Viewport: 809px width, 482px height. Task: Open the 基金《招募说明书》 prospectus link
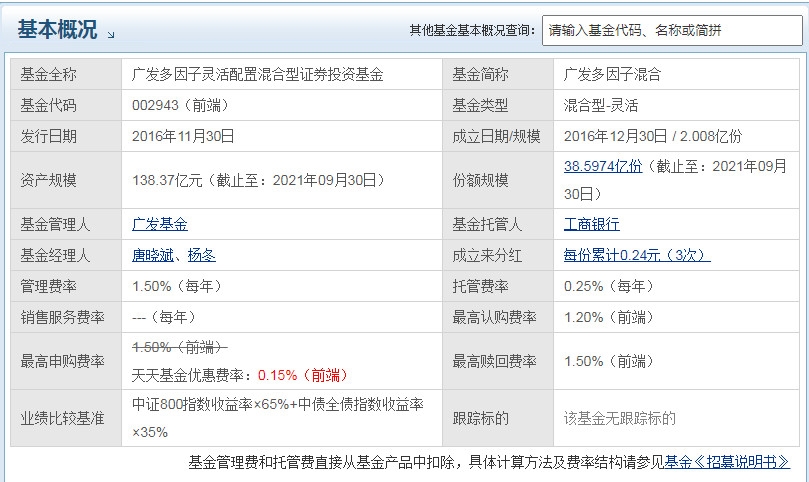(x=727, y=462)
